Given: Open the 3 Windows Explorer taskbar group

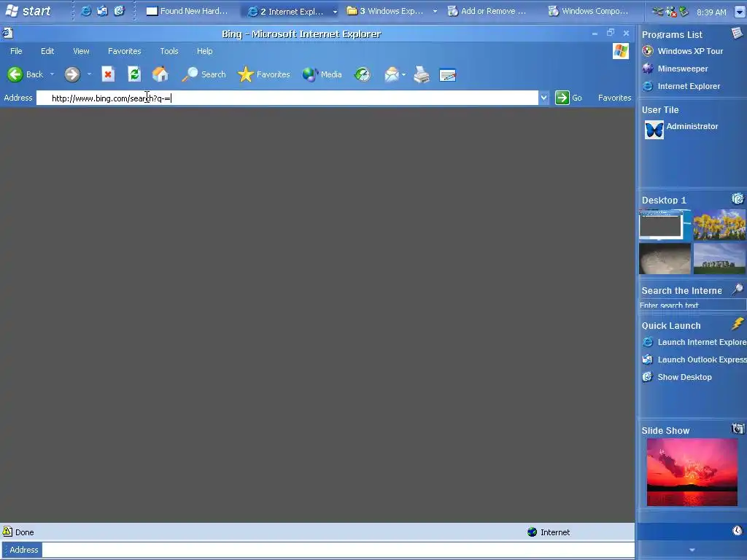Looking at the screenshot, I should [x=385, y=11].
